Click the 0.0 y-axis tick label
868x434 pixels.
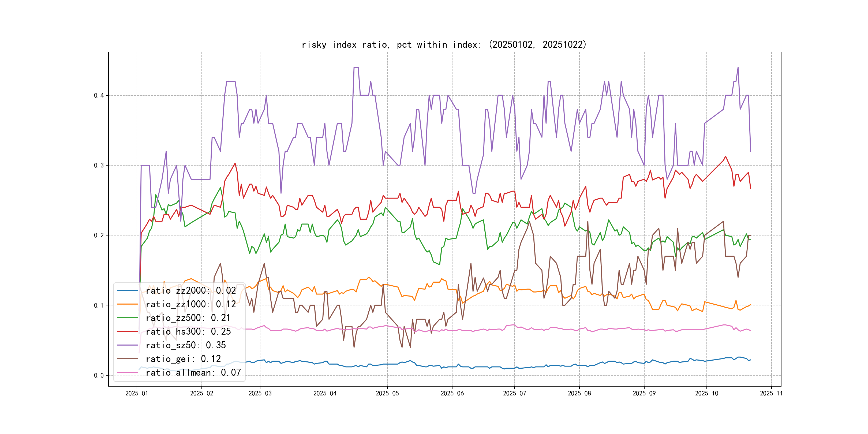(x=99, y=375)
